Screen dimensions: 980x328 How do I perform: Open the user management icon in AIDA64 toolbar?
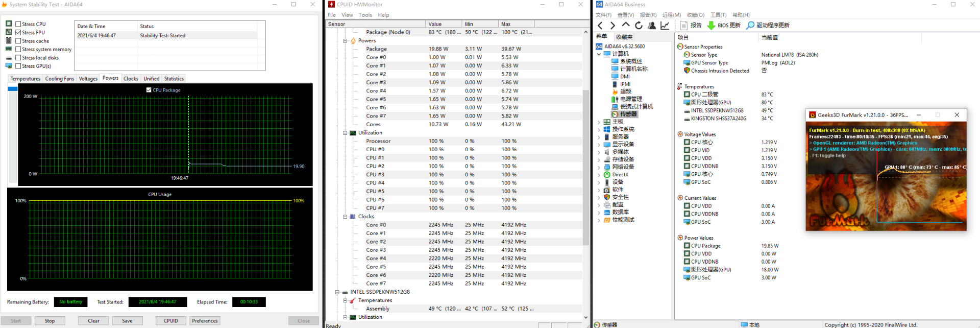tap(652, 25)
